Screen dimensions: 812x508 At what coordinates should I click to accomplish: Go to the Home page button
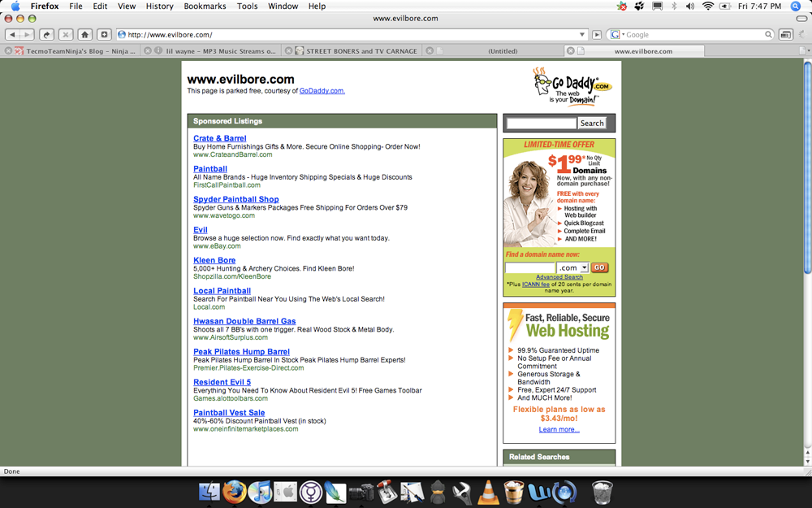pos(85,35)
